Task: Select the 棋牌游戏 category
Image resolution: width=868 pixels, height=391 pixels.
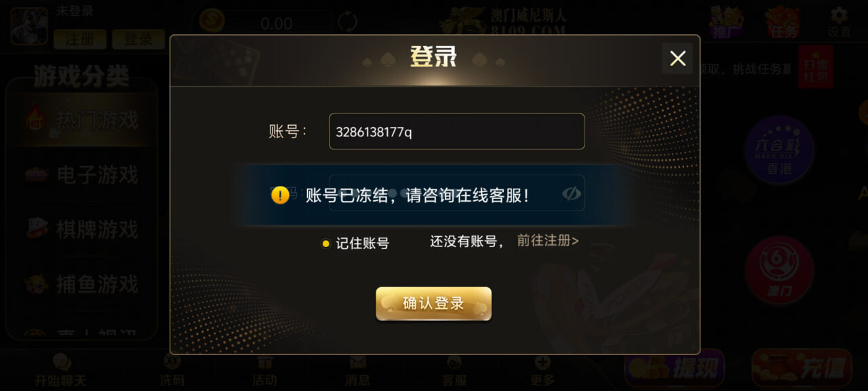Action: [81, 229]
